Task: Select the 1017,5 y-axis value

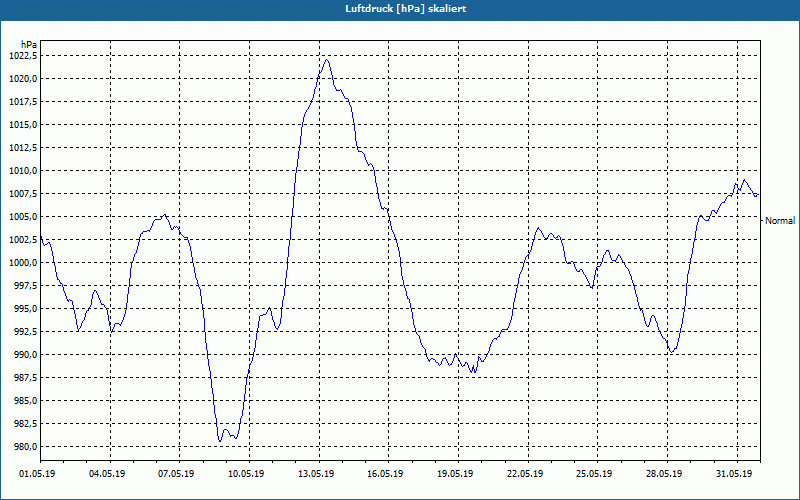Action: pyautogui.click(x=23, y=102)
